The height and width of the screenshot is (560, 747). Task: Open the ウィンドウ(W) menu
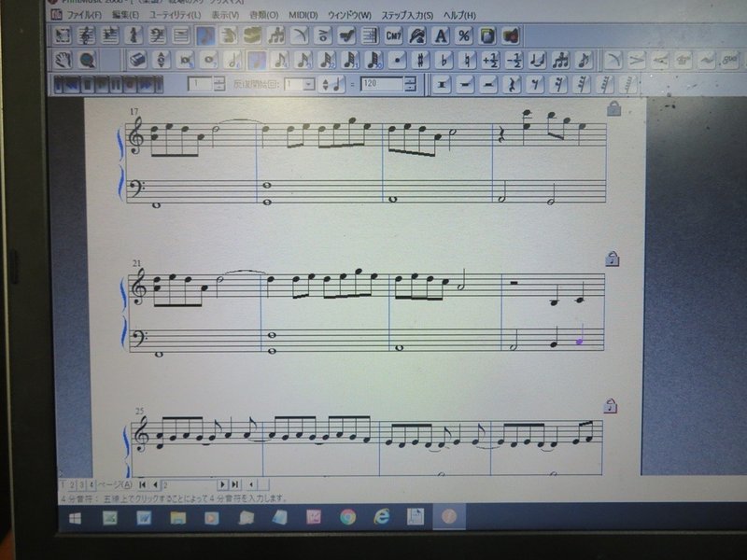(349, 15)
